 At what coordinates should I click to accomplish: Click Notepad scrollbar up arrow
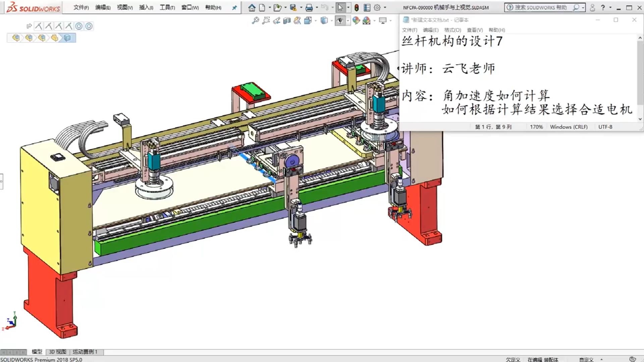pyautogui.click(x=640, y=38)
